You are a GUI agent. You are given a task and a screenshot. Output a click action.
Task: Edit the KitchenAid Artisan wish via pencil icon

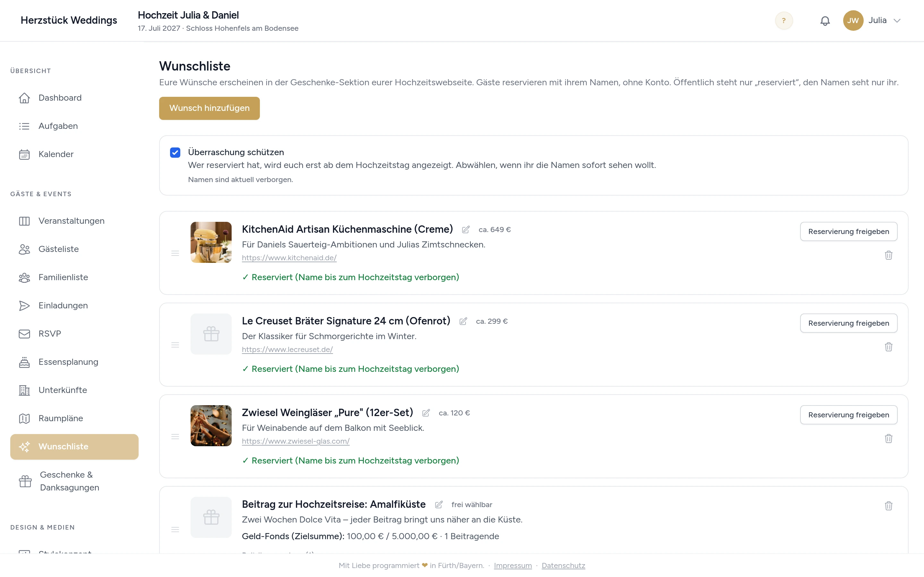[x=466, y=229]
